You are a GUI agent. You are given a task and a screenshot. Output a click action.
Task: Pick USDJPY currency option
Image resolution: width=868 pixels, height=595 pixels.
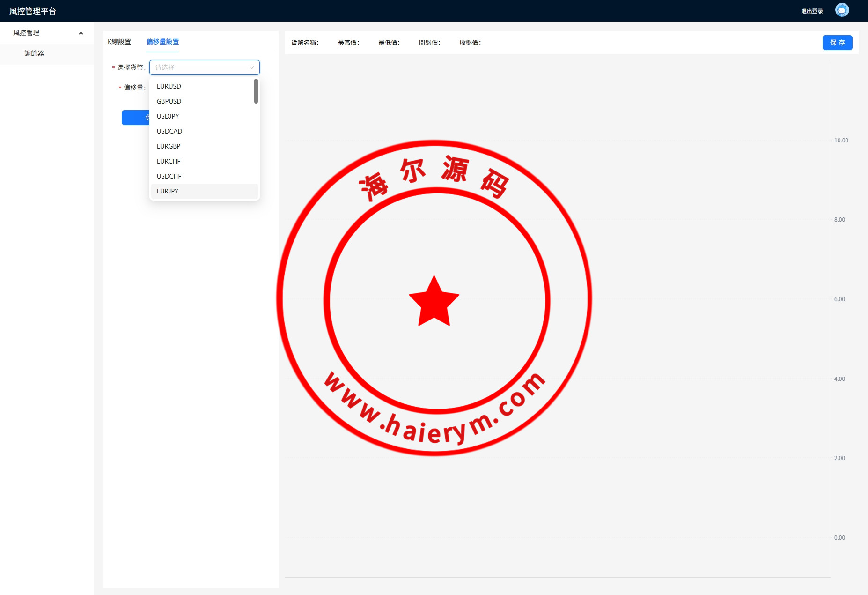tap(168, 116)
